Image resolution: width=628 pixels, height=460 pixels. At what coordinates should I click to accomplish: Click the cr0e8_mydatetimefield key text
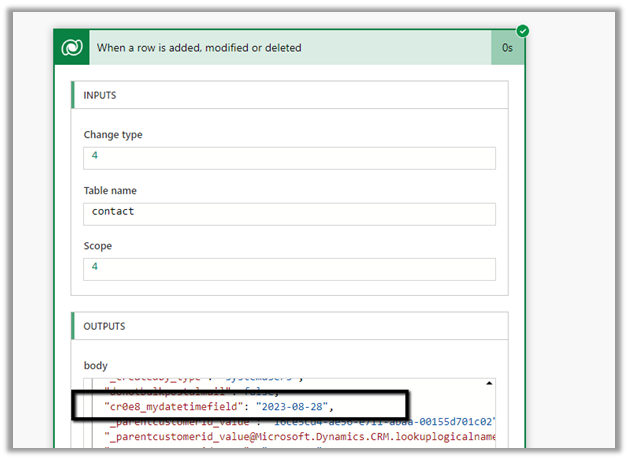[176, 407]
